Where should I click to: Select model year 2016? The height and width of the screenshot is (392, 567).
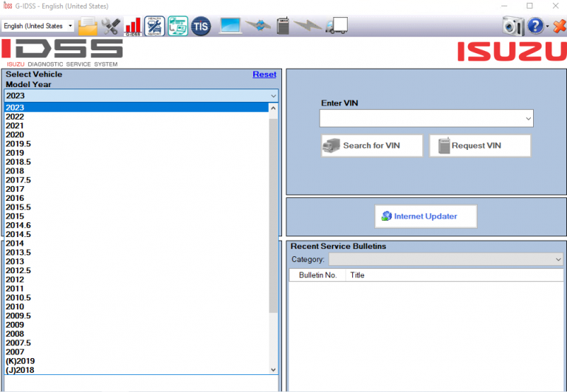pos(137,198)
